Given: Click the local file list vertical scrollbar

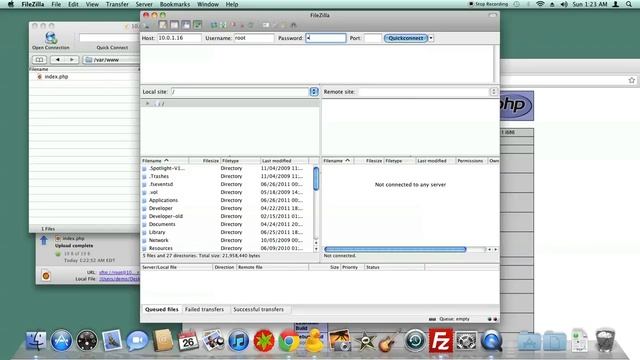Looking at the screenshot, I should tap(316, 178).
